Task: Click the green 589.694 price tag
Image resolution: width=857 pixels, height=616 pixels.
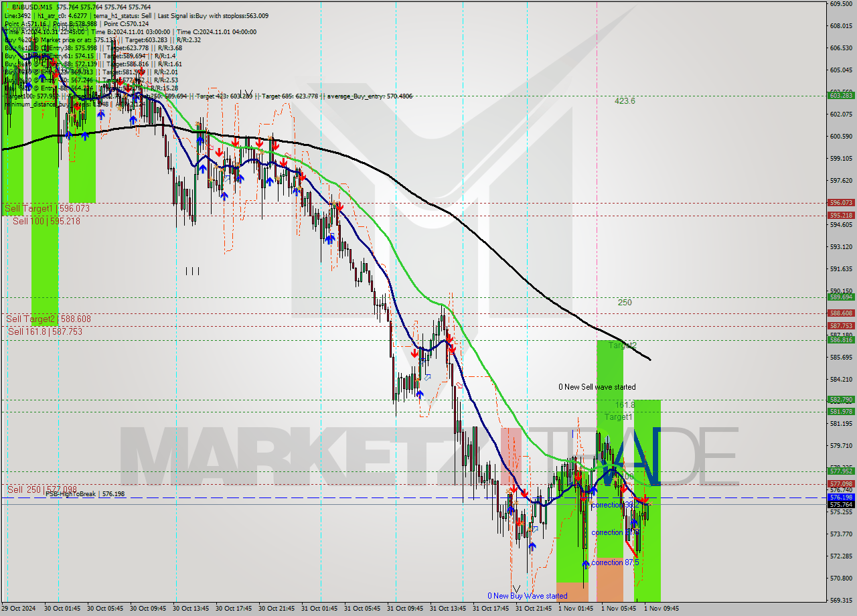Action: click(x=841, y=297)
